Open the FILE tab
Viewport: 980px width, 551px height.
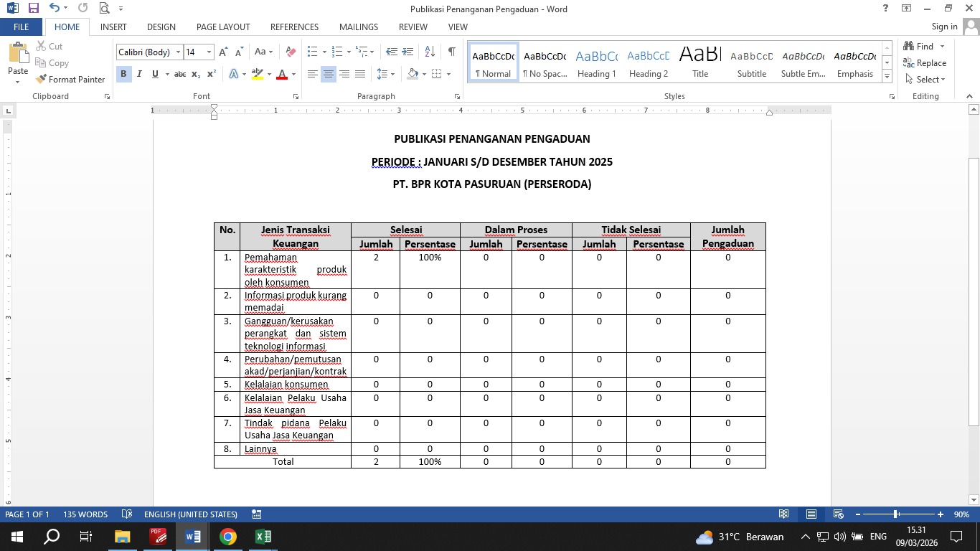click(x=22, y=27)
